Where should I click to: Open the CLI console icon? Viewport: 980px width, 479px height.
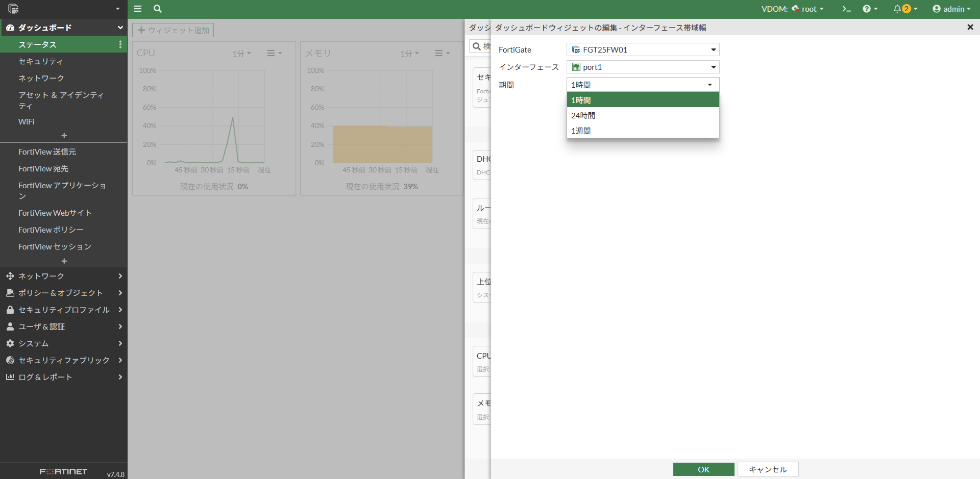(846, 9)
